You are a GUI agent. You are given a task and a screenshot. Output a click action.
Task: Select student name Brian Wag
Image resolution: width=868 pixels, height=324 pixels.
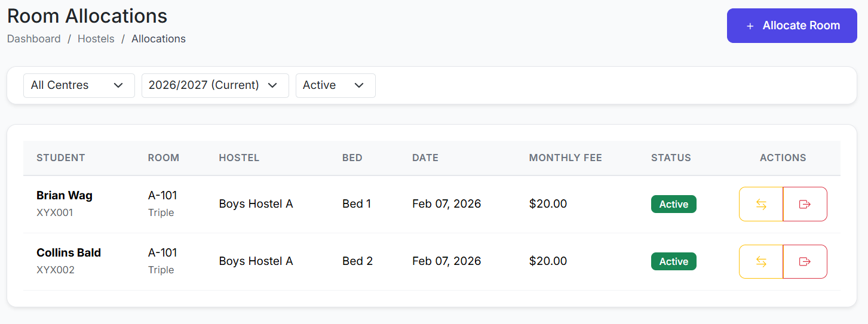[65, 195]
